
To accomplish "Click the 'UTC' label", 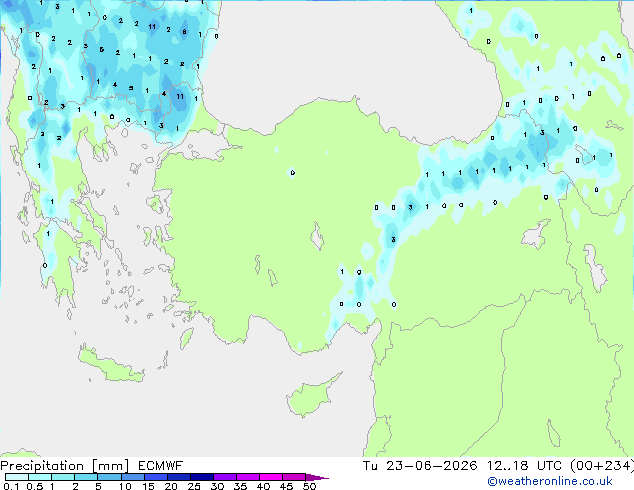I will coord(549,466).
